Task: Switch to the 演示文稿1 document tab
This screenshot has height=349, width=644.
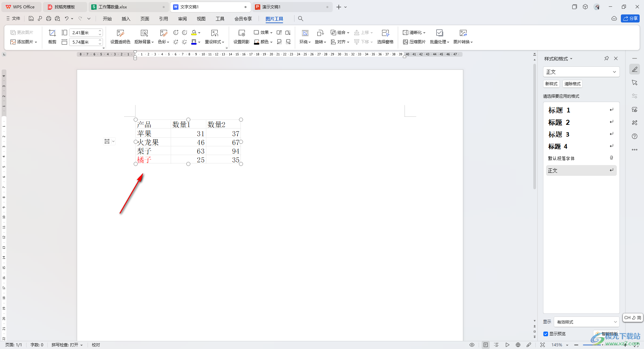Action: click(292, 7)
